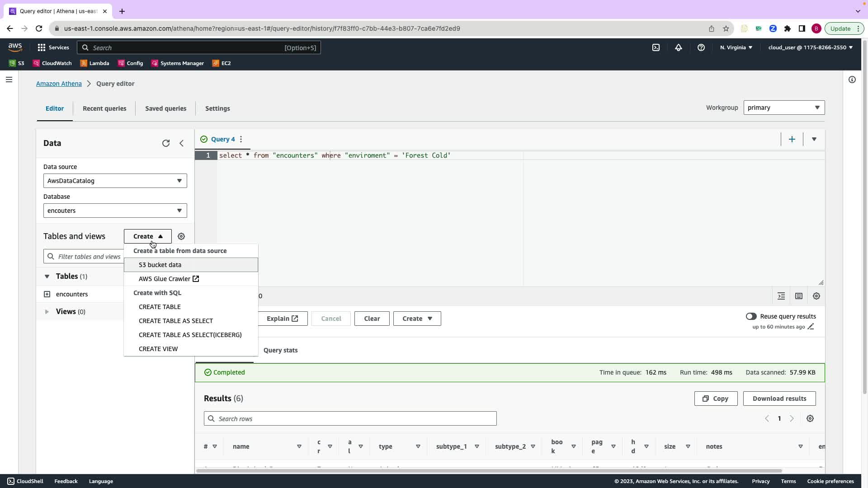Open Query 4 tab options menu
Image resolution: width=868 pixels, height=488 pixels.
click(x=241, y=139)
